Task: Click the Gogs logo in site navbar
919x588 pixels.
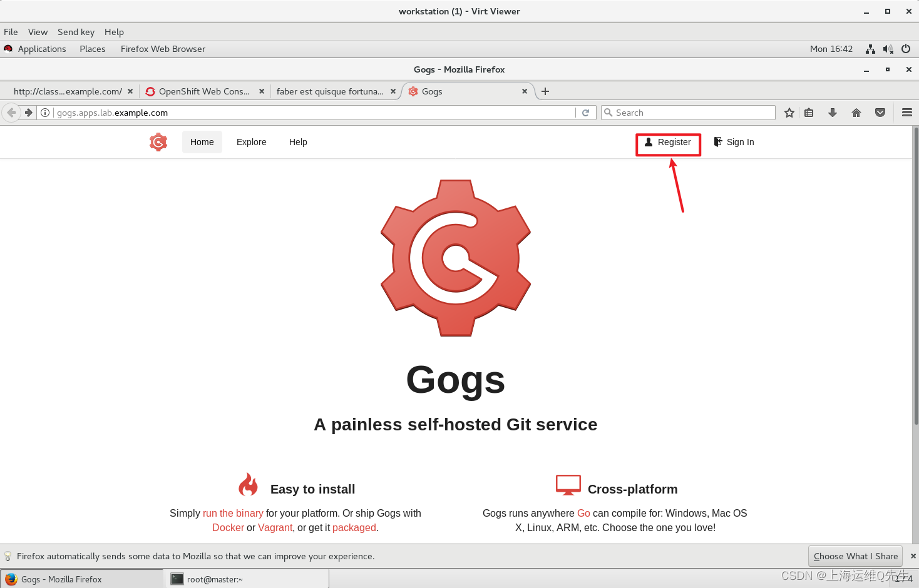Action: pos(158,142)
